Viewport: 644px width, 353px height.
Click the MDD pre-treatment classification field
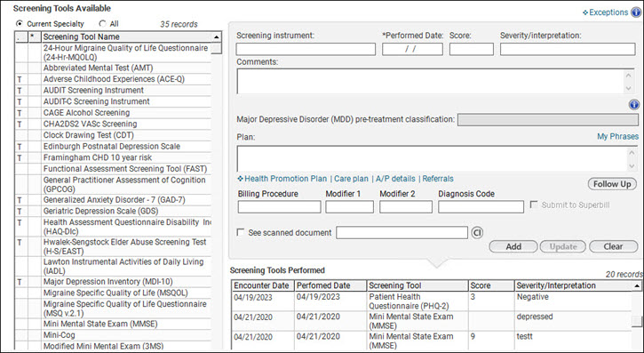(x=548, y=120)
